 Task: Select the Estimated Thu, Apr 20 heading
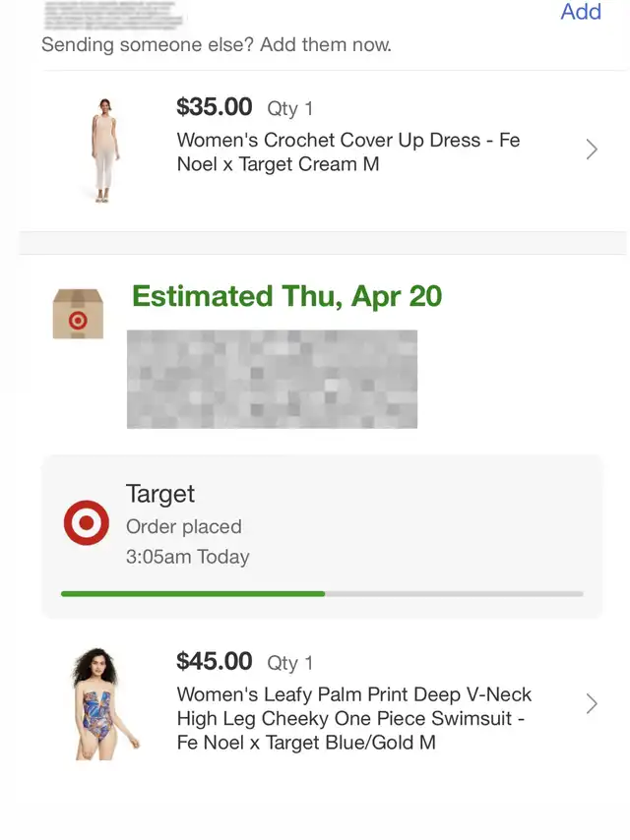coord(286,296)
